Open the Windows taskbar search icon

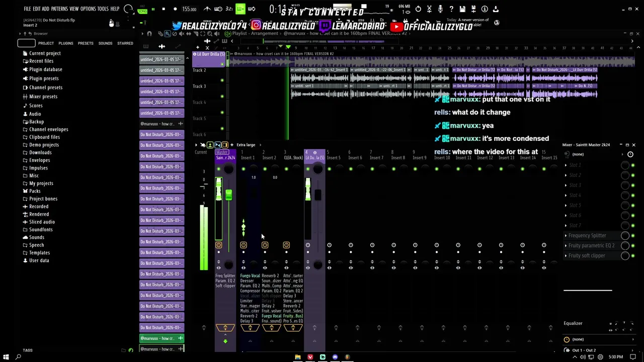coord(19,357)
